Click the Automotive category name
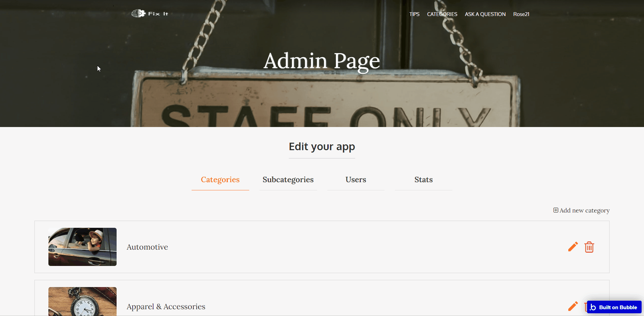This screenshot has width=644, height=316. coord(147,247)
